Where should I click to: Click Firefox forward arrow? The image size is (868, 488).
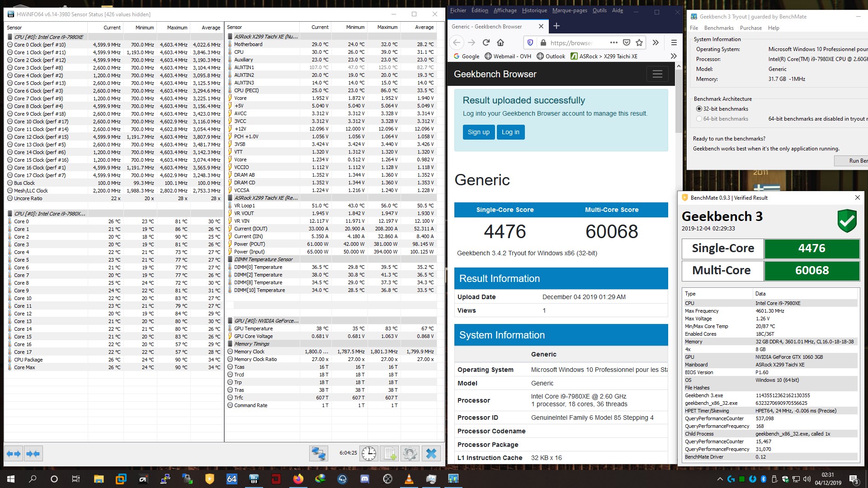click(472, 42)
